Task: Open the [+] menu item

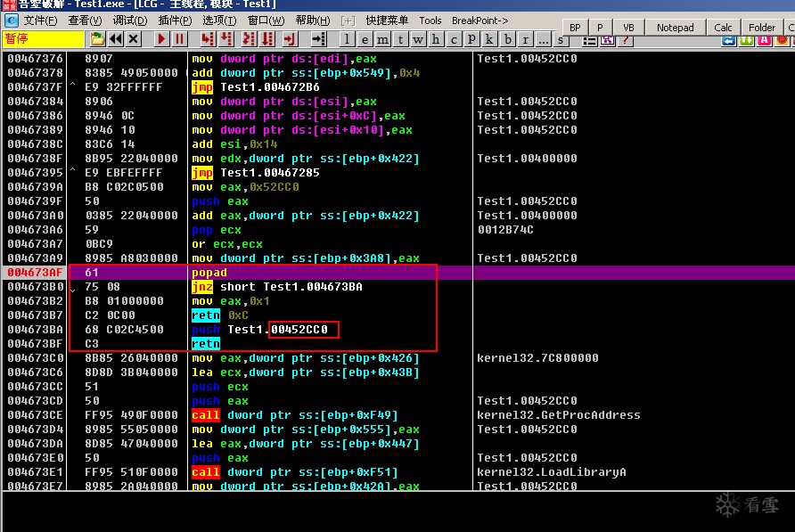Action: pos(348,20)
